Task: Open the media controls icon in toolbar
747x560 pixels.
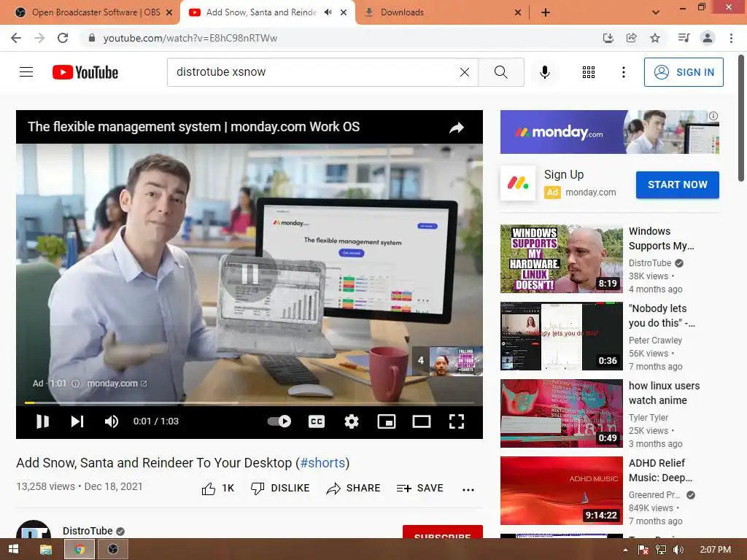Action: [684, 38]
